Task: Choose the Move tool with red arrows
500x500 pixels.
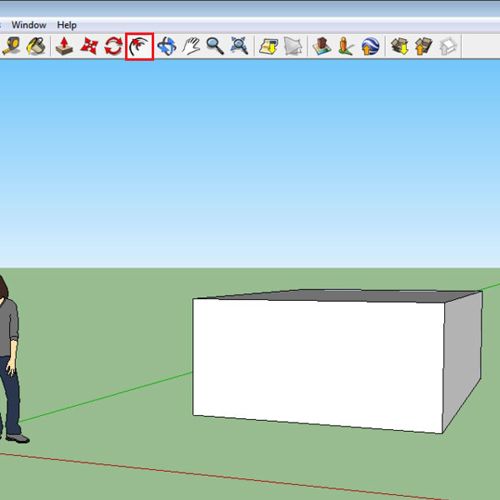Action: (x=89, y=46)
